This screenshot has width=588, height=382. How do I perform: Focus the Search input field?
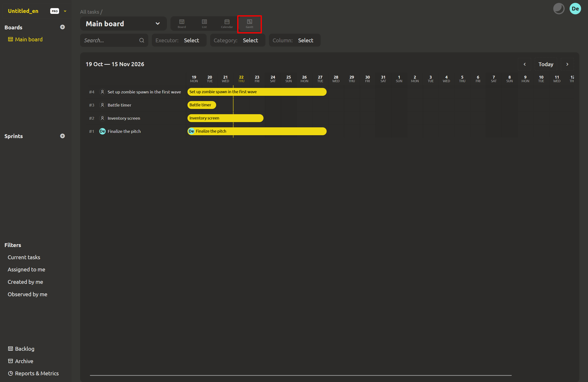pos(114,40)
